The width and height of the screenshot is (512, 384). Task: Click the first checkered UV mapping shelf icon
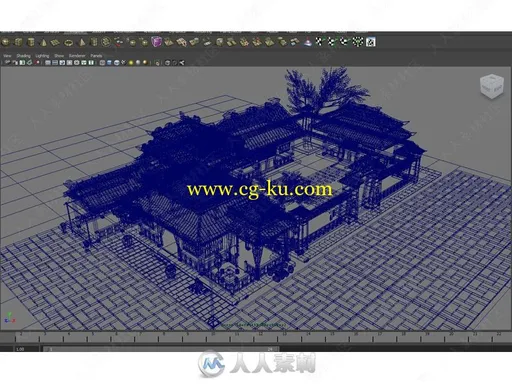pyautogui.click(x=319, y=42)
